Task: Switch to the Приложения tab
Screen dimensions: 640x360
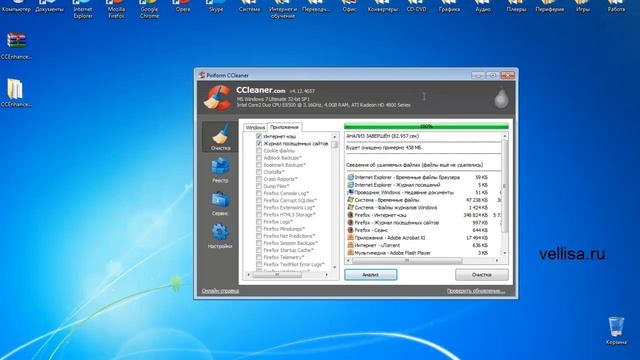Action: pyautogui.click(x=284, y=127)
